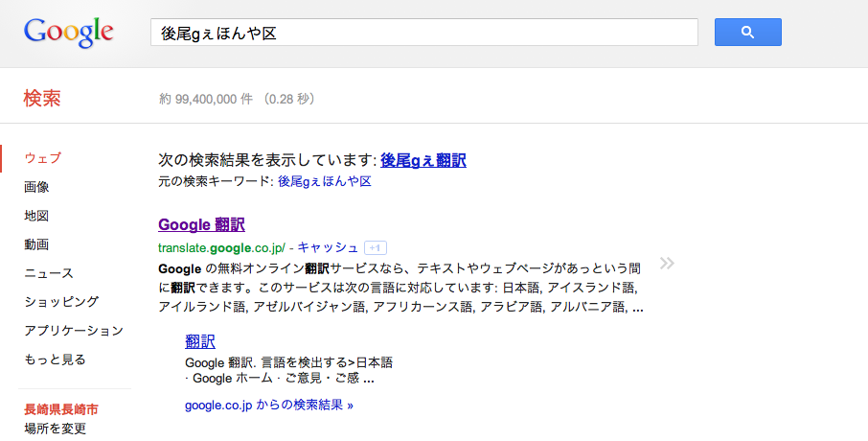
Task: Click the +1 button beside キャッシュ
Action: pyautogui.click(x=376, y=247)
